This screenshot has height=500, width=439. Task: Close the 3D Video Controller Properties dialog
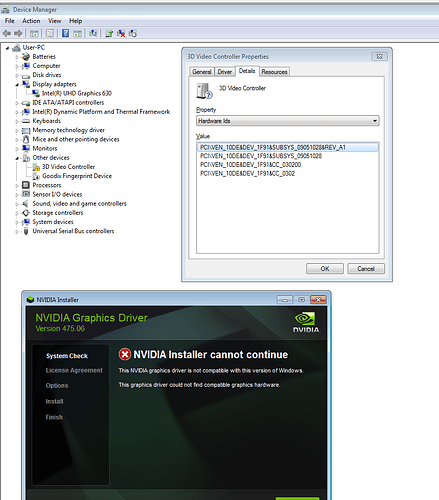tap(379, 56)
